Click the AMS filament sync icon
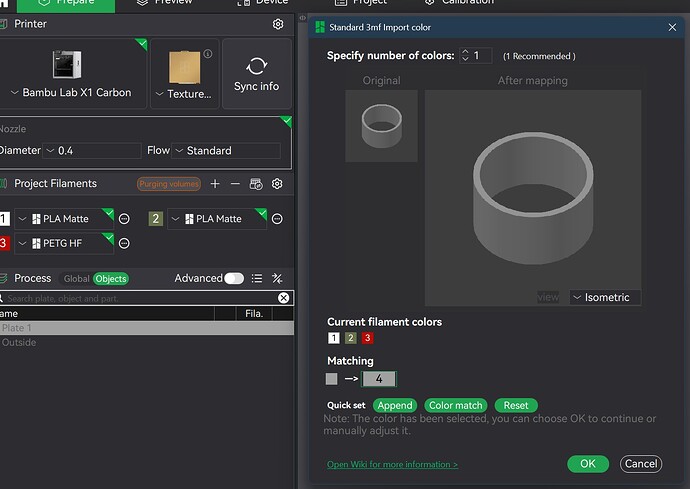The width and height of the screenshot is (690, 489). tap(256, 184)
